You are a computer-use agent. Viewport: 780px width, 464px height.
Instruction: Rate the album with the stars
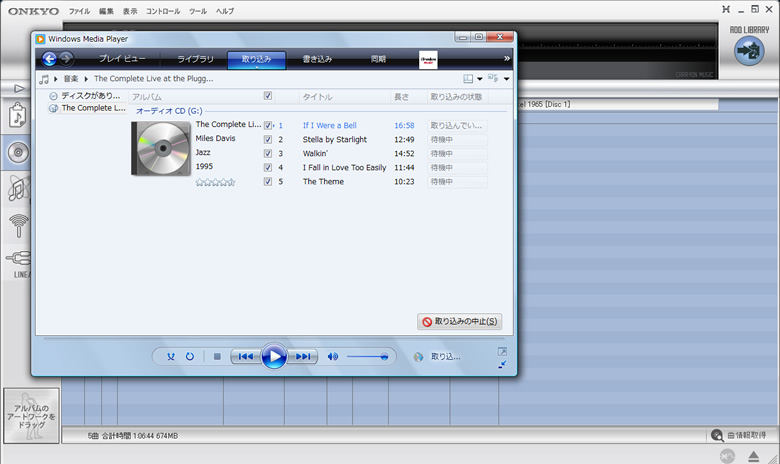click(x=215, y=183)
